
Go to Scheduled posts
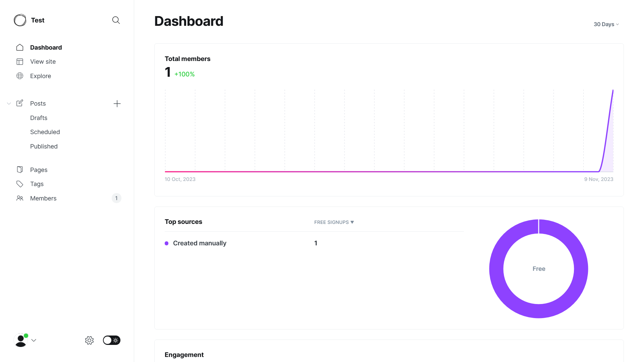point(45,132)
